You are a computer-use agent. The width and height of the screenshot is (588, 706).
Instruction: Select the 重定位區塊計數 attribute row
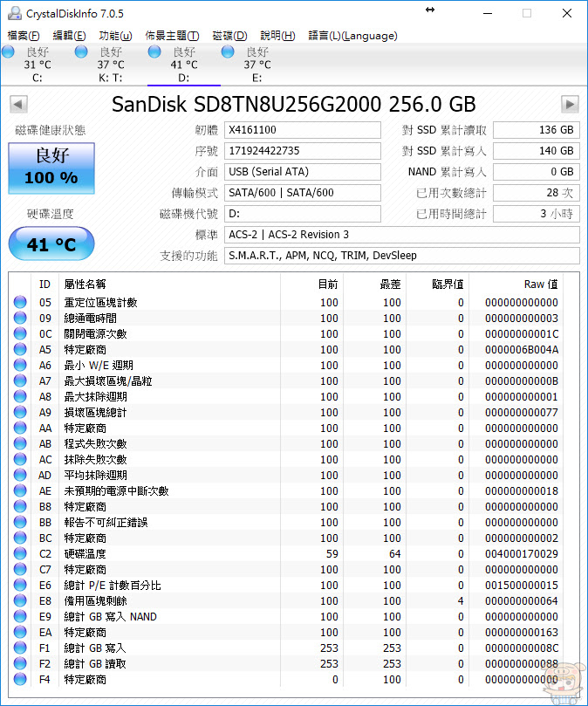click(287, 302)
